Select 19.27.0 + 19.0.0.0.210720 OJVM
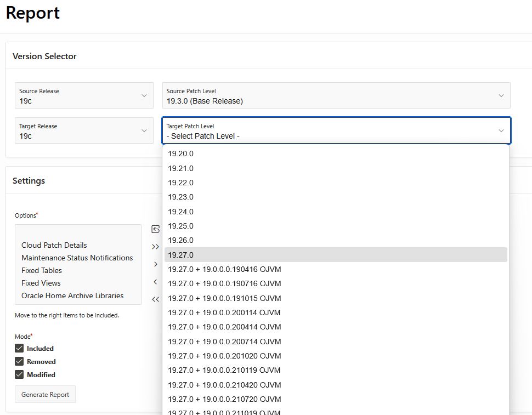Viewport: 532px width, 415px height. 336,399
